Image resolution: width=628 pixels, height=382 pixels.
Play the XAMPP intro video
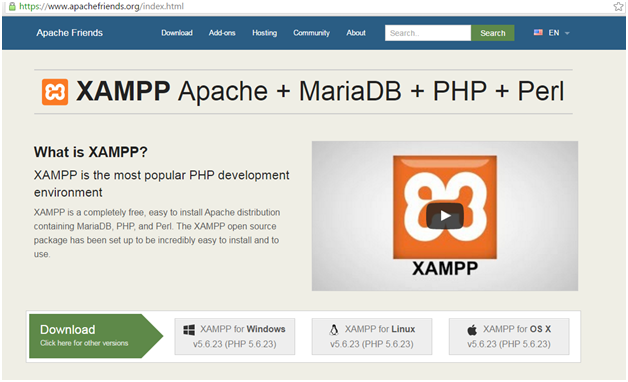[x=445, y=216]
